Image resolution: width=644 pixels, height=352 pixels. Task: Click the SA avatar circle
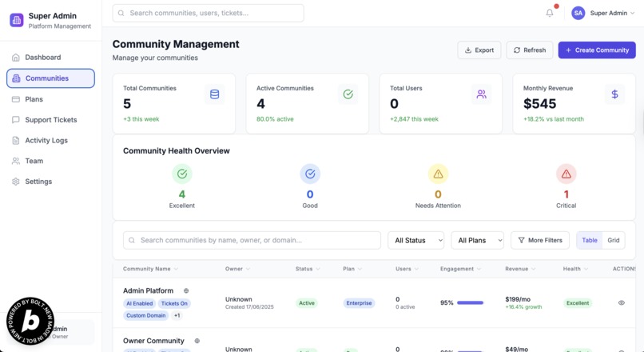coord(578,13)
